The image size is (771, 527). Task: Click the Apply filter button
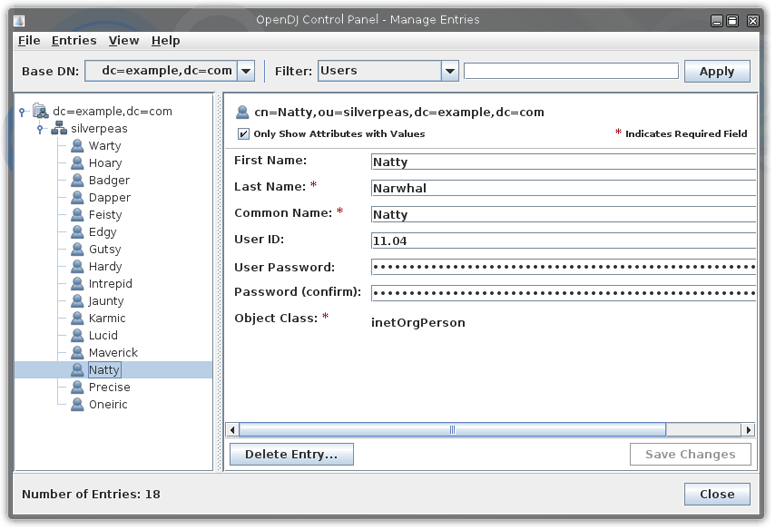click(716, 71)
